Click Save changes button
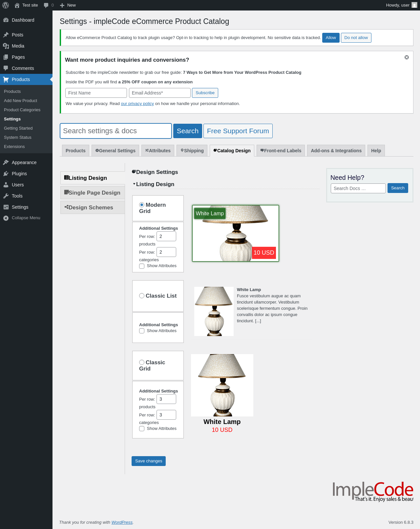Viewport: 420px width, 529px height. [x=149, y=461]
